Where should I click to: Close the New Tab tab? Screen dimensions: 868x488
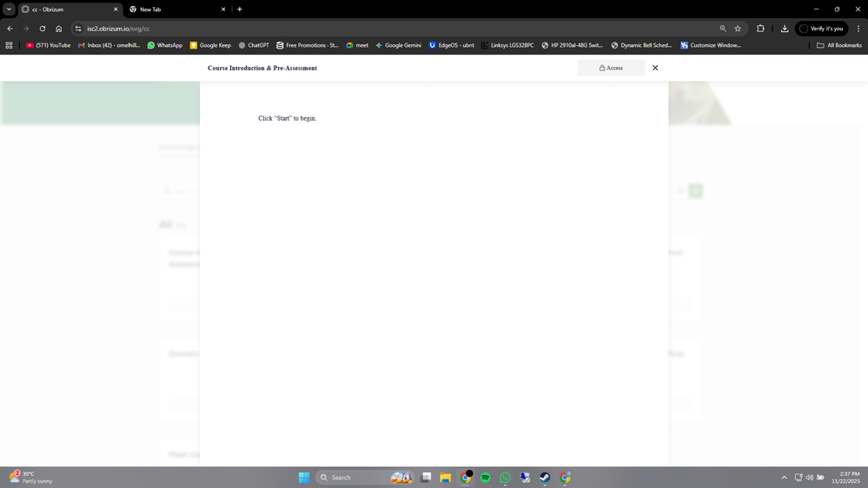[223, 10]
